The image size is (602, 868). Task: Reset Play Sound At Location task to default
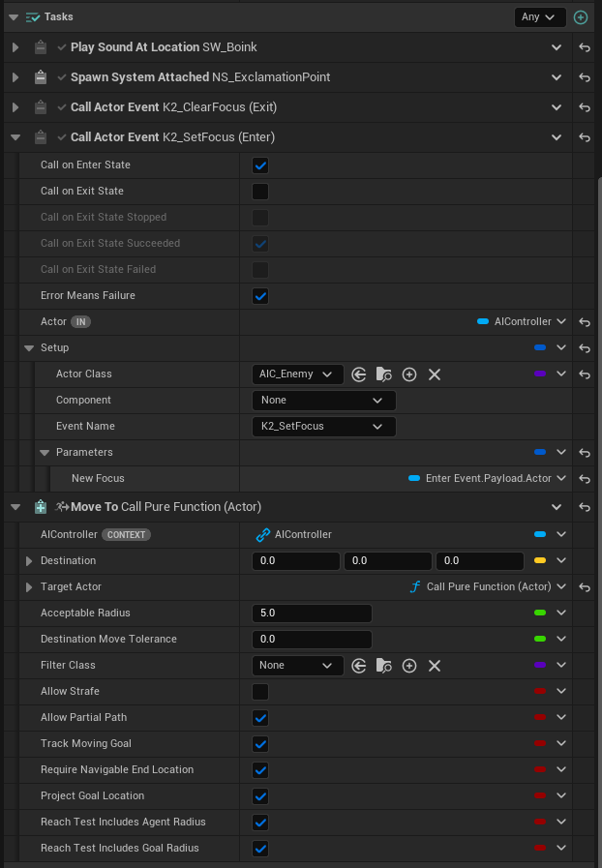[585, 47]
